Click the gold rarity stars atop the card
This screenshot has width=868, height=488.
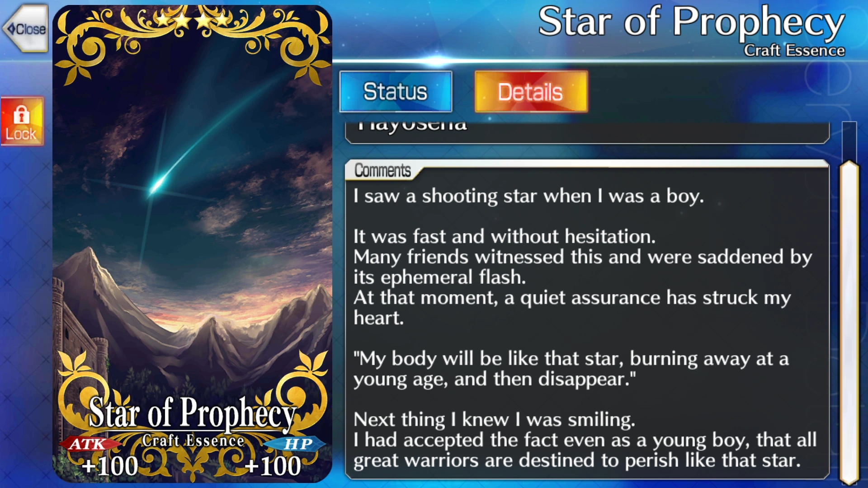[x=192, y=19]
